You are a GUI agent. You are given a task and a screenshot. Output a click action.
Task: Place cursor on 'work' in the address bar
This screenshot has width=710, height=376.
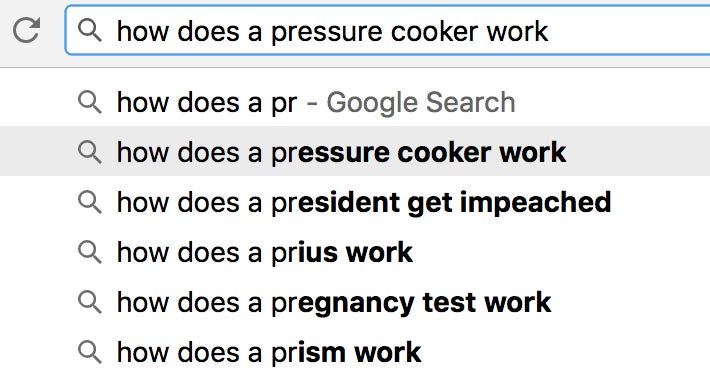518,31
